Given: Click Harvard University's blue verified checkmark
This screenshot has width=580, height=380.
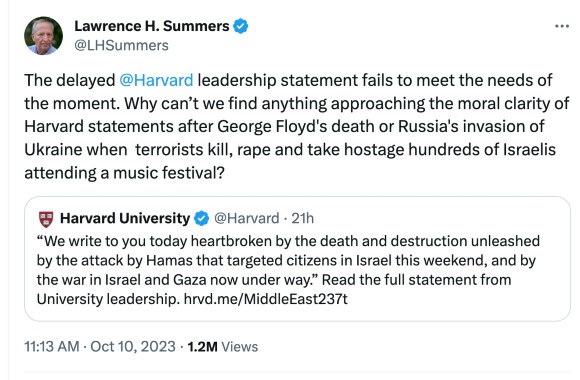Looking at the screenshot, I should click(x=202, y=219).
